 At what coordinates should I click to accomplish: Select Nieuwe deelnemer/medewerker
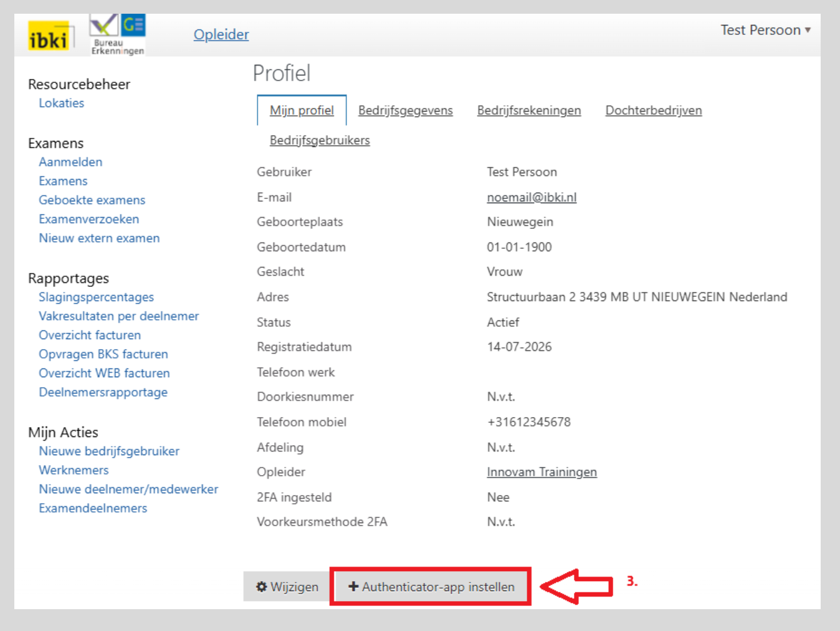click(x=128, y=489)
